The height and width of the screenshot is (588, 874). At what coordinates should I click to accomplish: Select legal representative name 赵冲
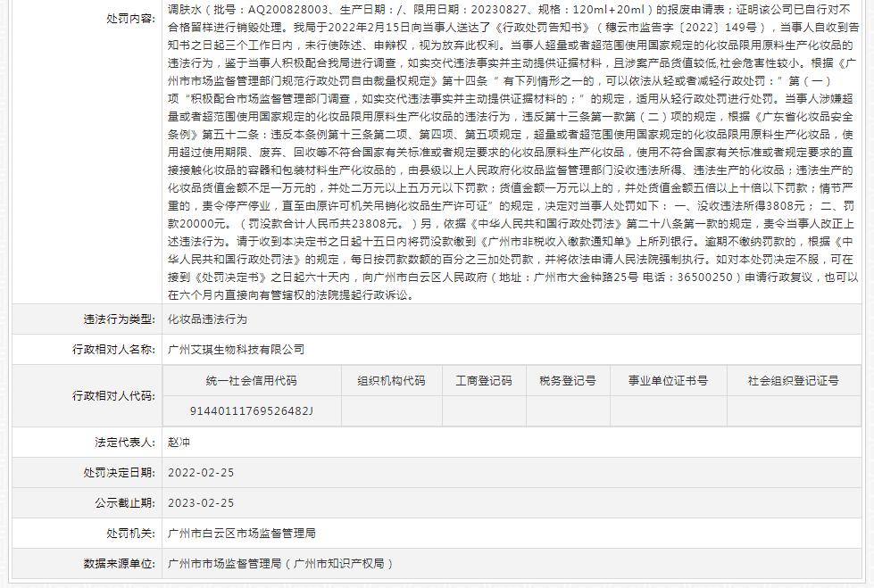[x=179, y=442]
